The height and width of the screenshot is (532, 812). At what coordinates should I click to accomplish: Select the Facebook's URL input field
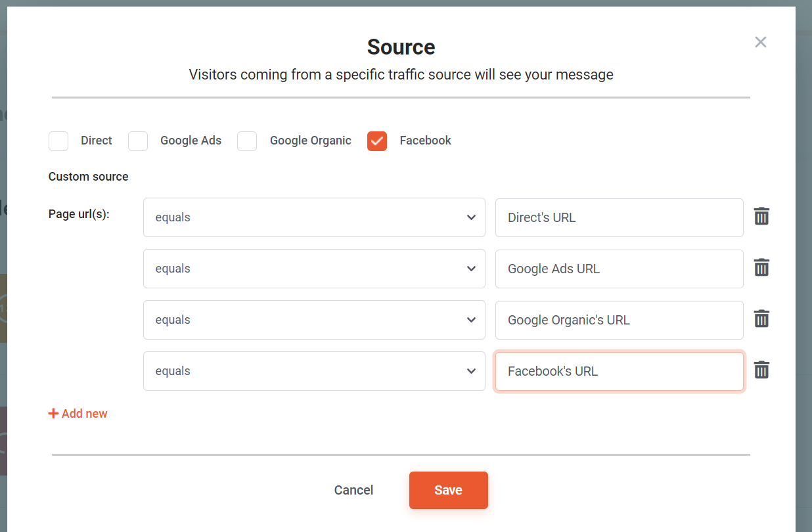(620, 371)
